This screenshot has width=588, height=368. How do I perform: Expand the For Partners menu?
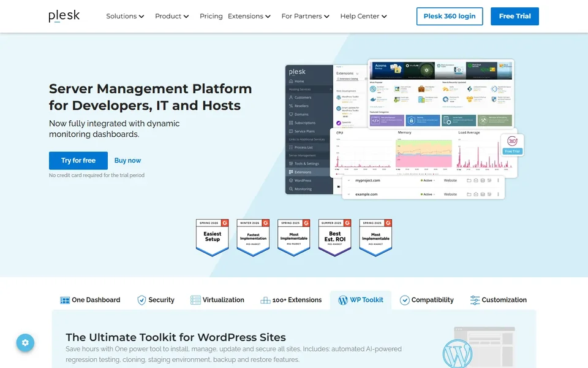pos(305,16)
